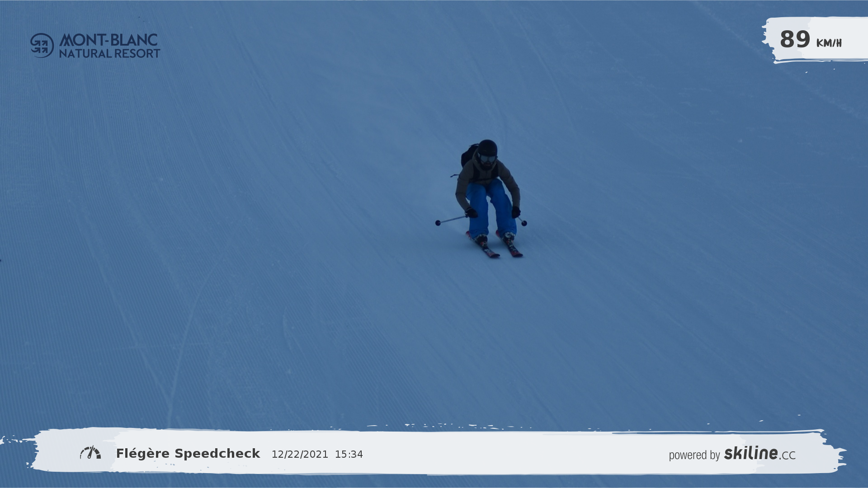868x488 pixels.
Task: Click the NATURAL RESORT text
Action: tap(109, 53)
